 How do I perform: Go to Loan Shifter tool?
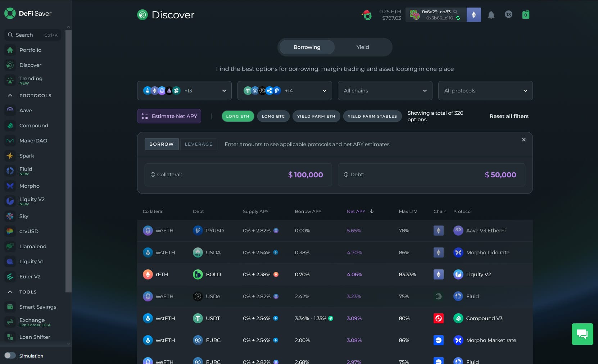pos(35,337)
